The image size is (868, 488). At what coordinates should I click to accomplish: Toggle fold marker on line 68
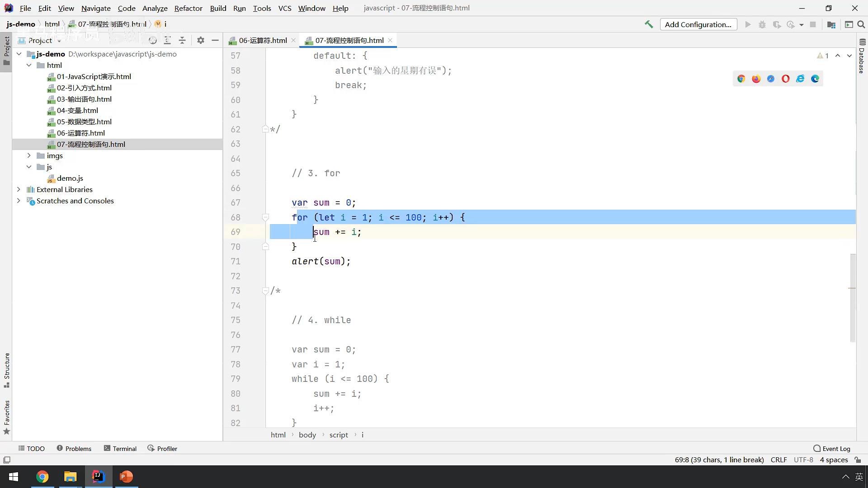coord(265,217)
